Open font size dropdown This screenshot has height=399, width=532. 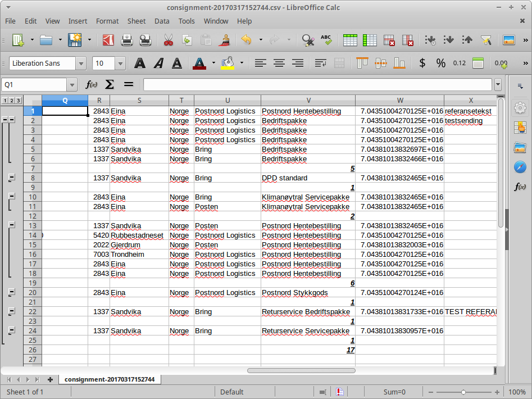coord(120,64)
